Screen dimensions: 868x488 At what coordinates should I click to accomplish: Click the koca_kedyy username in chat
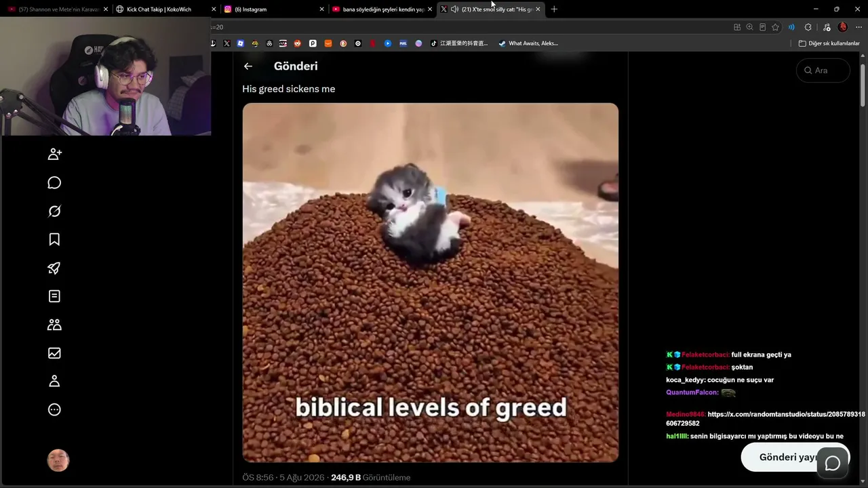click(x=685, y=380)
